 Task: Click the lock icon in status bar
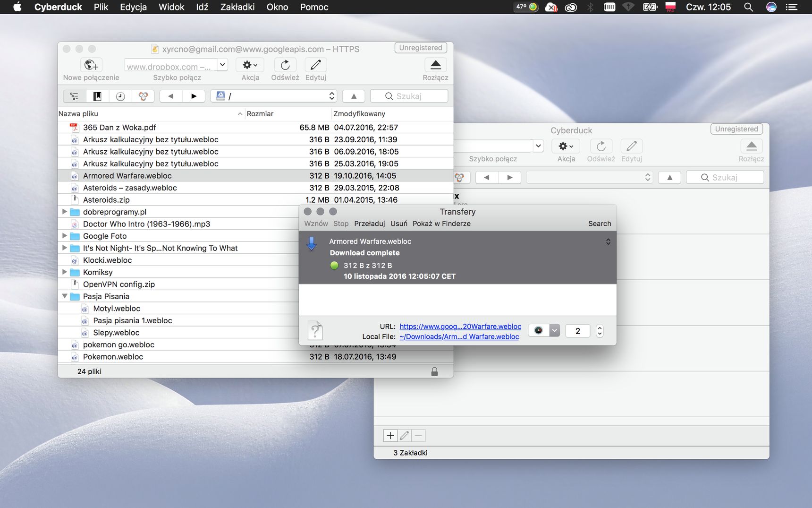pyautogui.click(x=434, y=372)
